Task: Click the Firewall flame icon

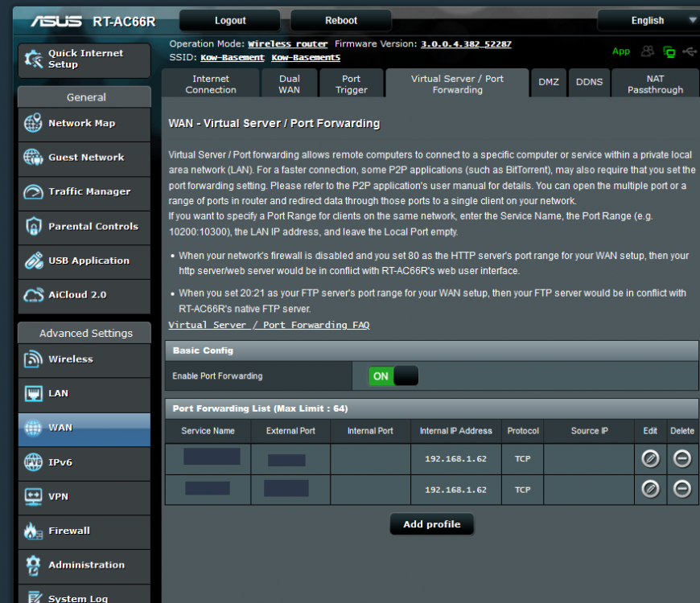Action: coord(33,531)
